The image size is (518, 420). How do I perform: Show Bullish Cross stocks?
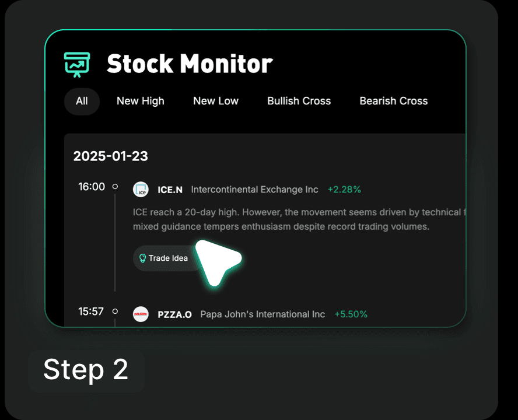click(299, 101)
